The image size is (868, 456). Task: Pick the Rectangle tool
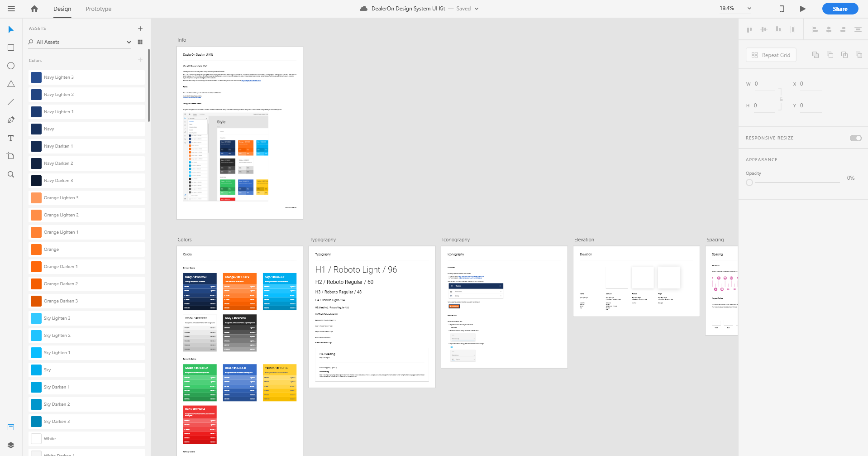pyautogui.click(x=11, y=48)
